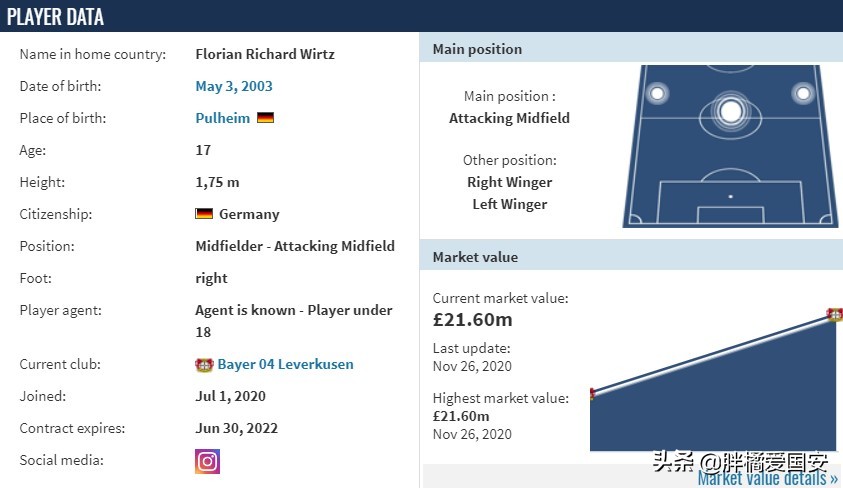Open the Instagram social media icon
This screenshot has width=843, height=488.
tap(207, 461)
